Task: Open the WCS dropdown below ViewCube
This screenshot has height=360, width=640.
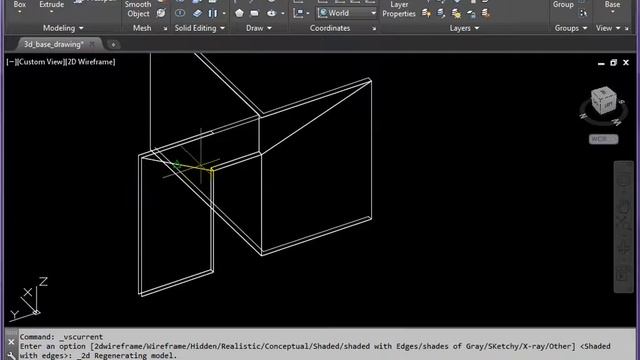Action: point(603,139)
